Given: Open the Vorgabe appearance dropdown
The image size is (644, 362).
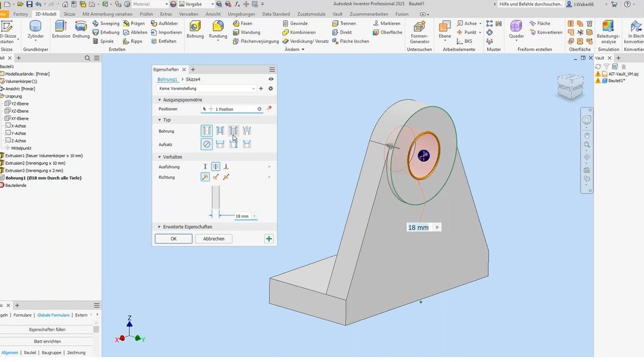Looking at the screenshot, I should pos(197,4).
